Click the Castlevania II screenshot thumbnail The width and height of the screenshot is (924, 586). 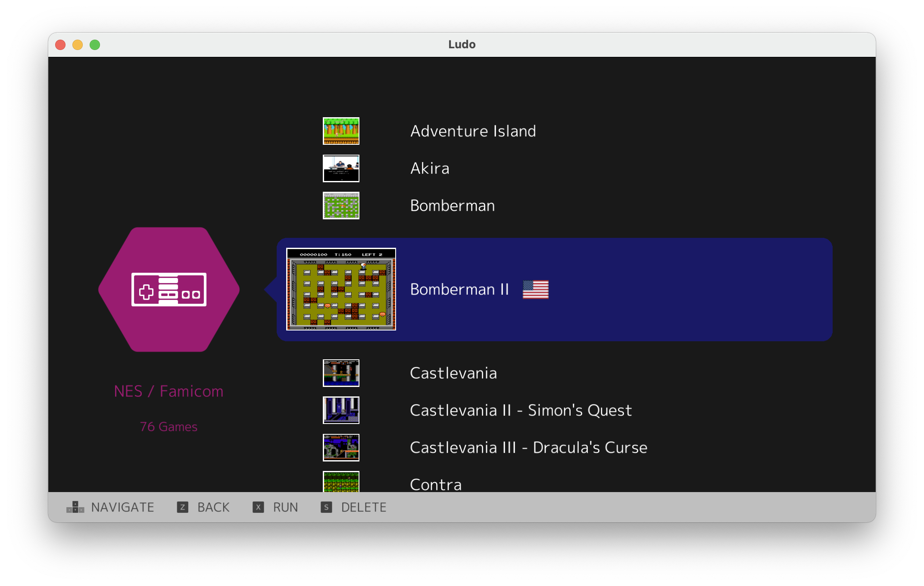click(x=340, y=410)
